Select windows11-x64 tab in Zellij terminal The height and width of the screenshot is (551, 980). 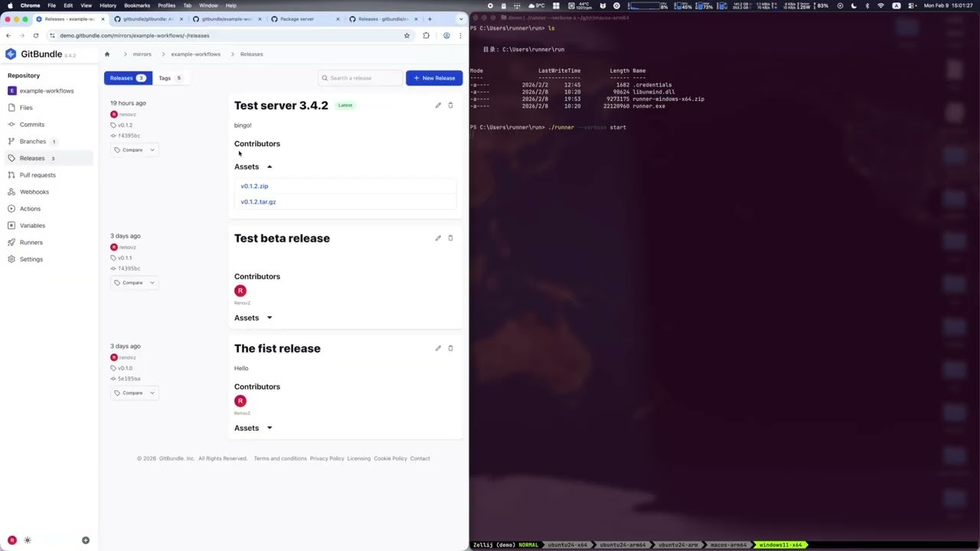780,545
